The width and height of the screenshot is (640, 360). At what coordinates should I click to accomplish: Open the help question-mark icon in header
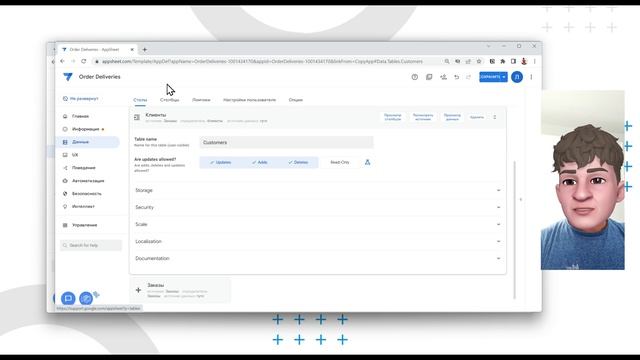coord(415,77)
